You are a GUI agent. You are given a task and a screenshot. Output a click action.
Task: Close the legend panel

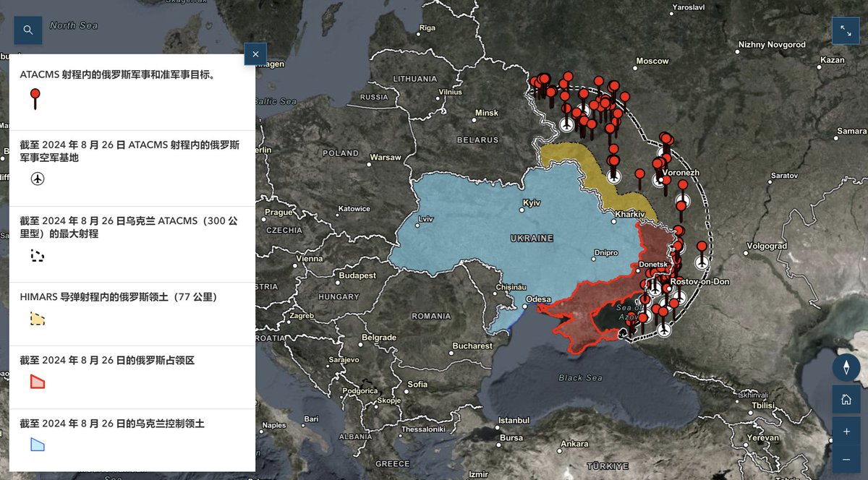pos(255,53)
